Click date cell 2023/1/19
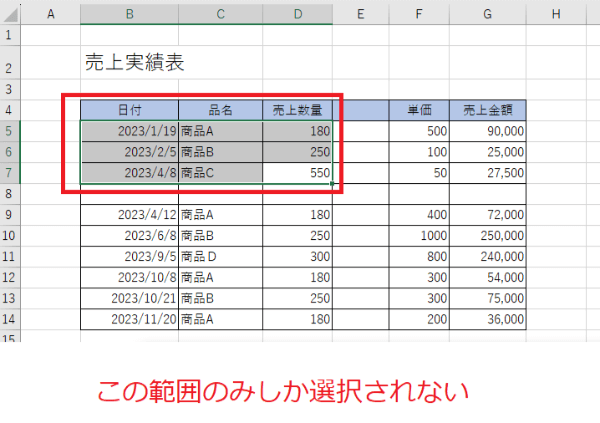This screenshot has height=423, width=600. 129,131
